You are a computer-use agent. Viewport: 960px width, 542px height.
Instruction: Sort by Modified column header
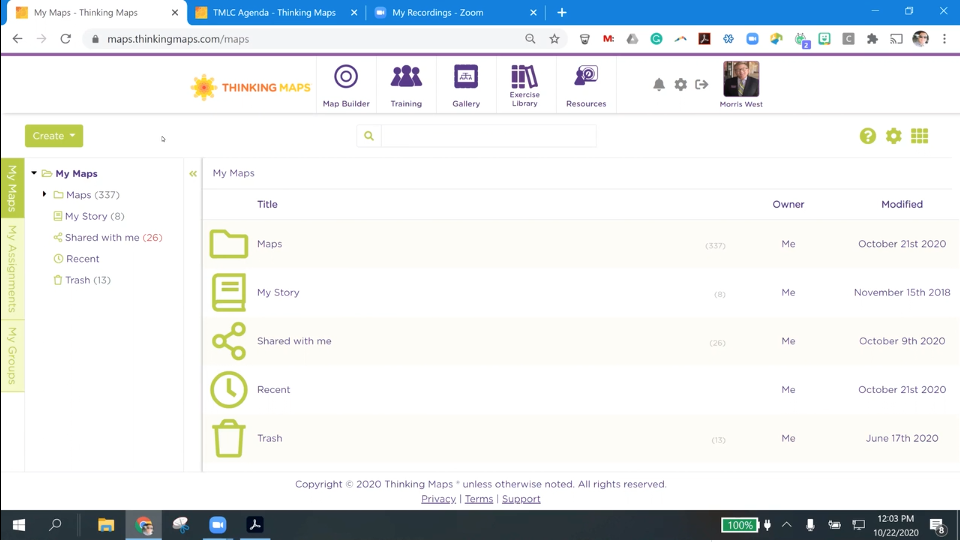[x=901, y=205]
